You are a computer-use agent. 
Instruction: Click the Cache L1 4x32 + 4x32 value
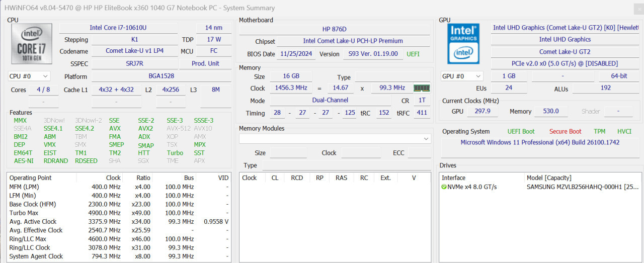(116, 90)
